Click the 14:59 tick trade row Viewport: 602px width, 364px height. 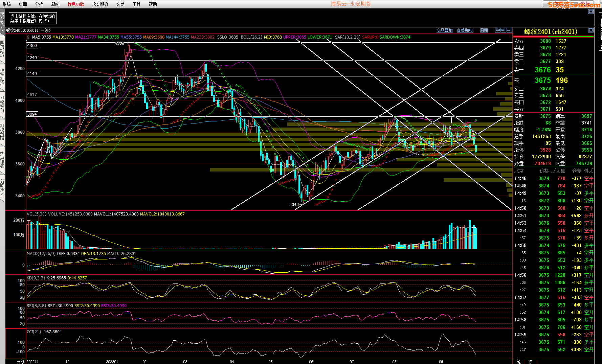pos(554,335)
